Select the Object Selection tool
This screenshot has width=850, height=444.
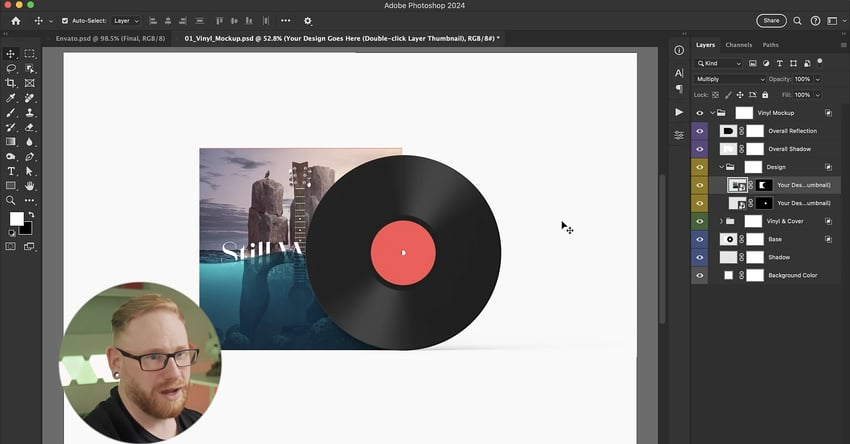click(x=29, y=68)
